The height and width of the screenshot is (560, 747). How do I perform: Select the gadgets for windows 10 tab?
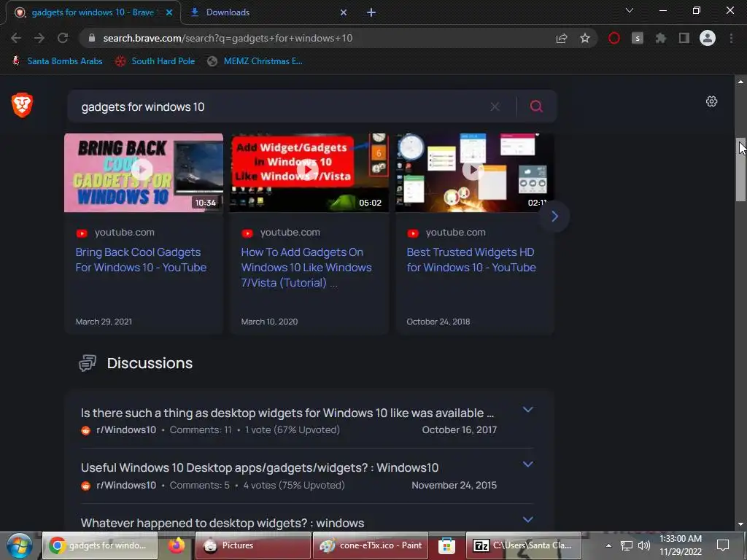pyautogui.click(x=93, y=12)
